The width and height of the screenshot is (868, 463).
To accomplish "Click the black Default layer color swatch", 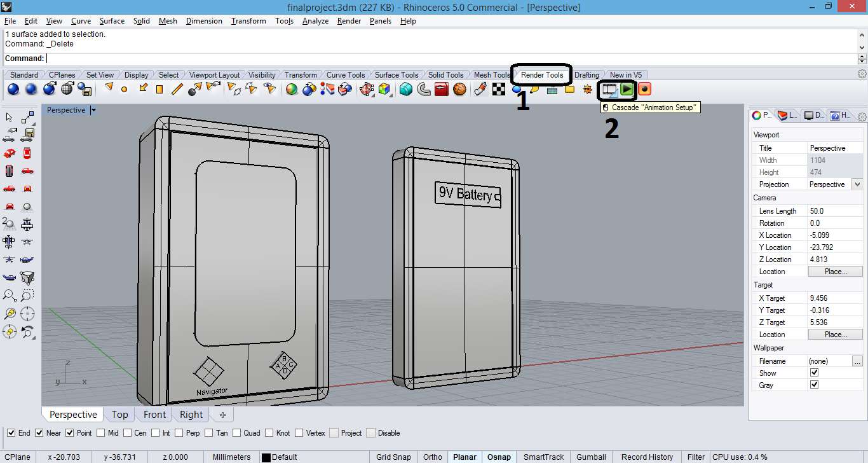I will (266, 457).
